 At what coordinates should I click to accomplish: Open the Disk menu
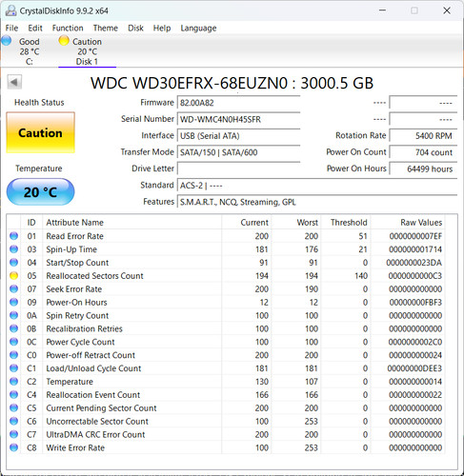[135, 28]
